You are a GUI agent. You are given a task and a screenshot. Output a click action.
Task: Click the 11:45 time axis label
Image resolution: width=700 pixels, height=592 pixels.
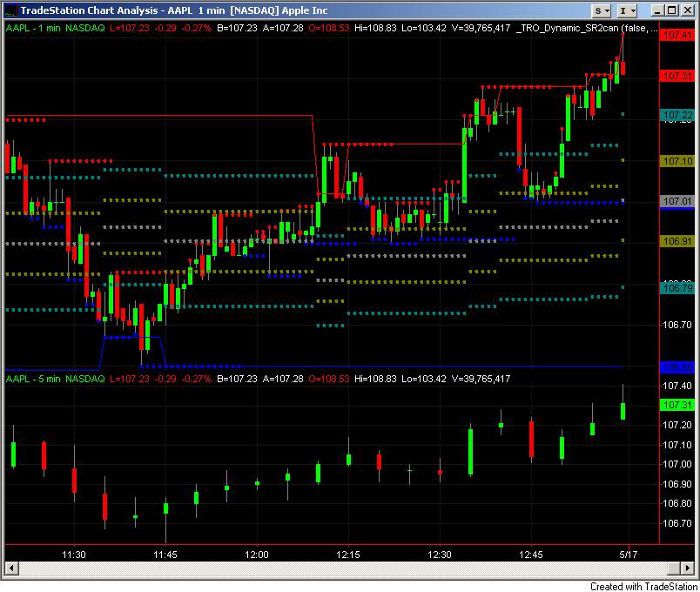pyautogui.click(x=165, y=555)
